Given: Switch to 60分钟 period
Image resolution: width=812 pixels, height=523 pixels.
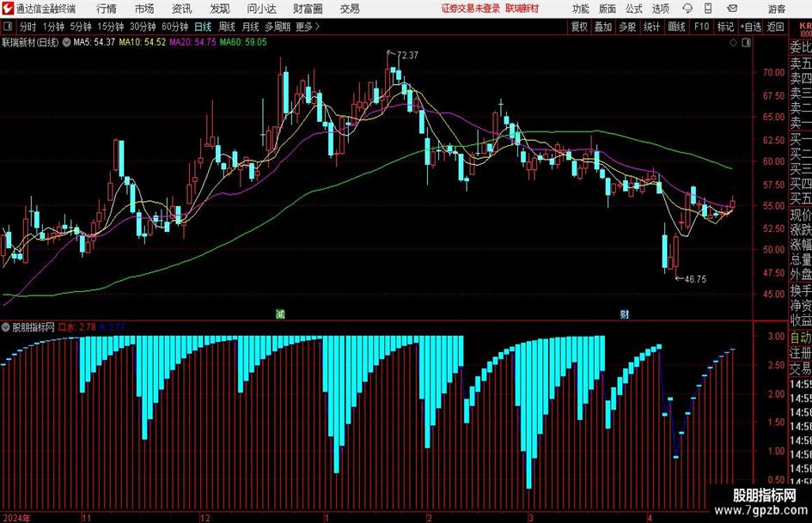Looking at the screenshot, I should (x=175, y=27).
